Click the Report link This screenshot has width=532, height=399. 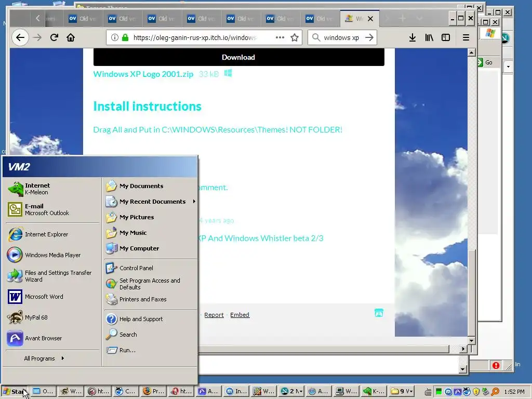click(214, 315)
